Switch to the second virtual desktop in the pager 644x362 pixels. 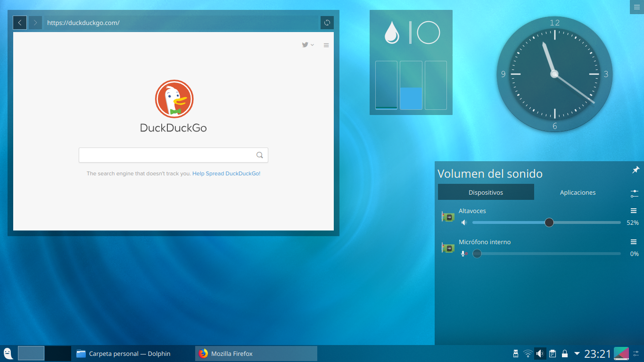[58, 354]
